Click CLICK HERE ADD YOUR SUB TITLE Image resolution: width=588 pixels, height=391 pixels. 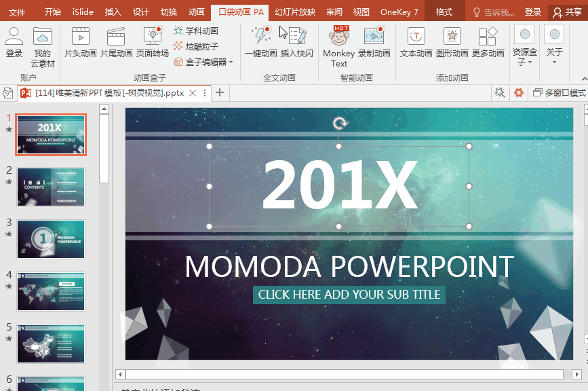coord(349,295)
